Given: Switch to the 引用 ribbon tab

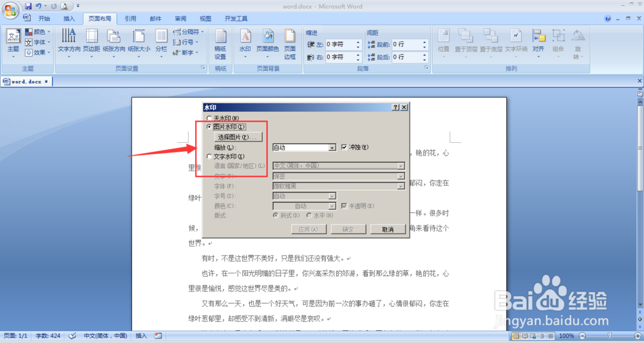Looking at the screenshot, I should pyautogui.click(x=131, y=19).
